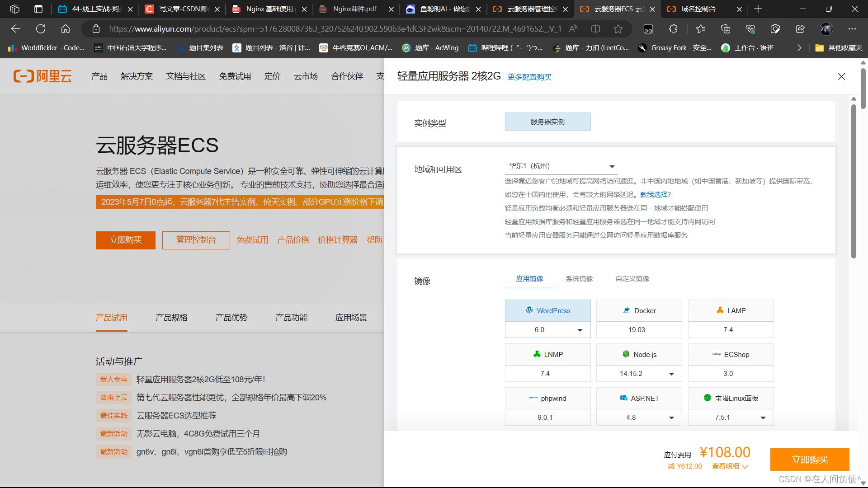This screenshot has height=488, width=868.
Task: Open the 产品功能 tab
Action: [x=291, y=318]
